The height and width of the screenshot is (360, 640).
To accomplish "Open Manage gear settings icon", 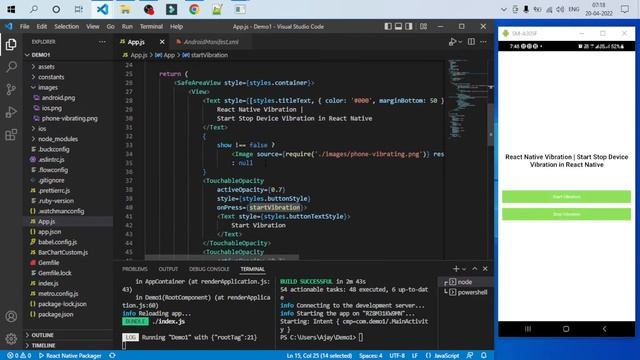I will point(11,338).
